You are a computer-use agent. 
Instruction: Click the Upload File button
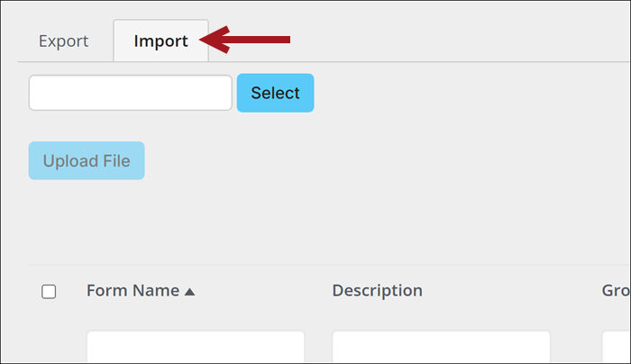pyautogui.click(x=87, y=160)
